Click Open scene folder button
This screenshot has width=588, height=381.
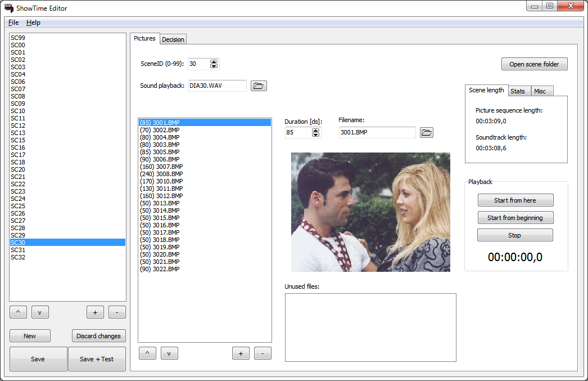click(534, 64)
